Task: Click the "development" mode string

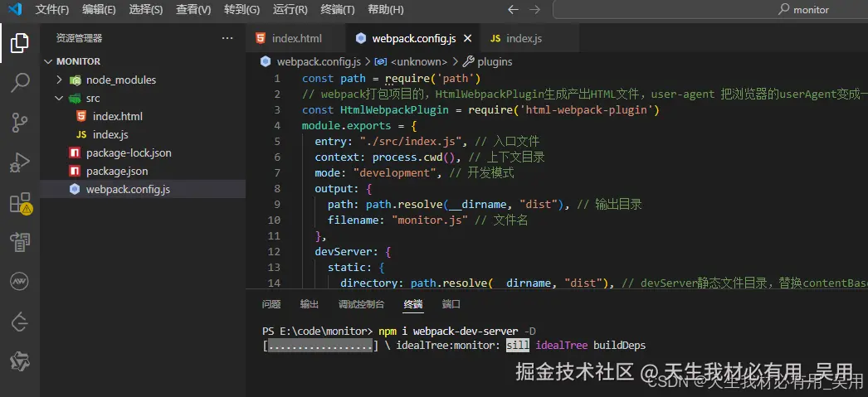Action: click(x=395, y=173)
